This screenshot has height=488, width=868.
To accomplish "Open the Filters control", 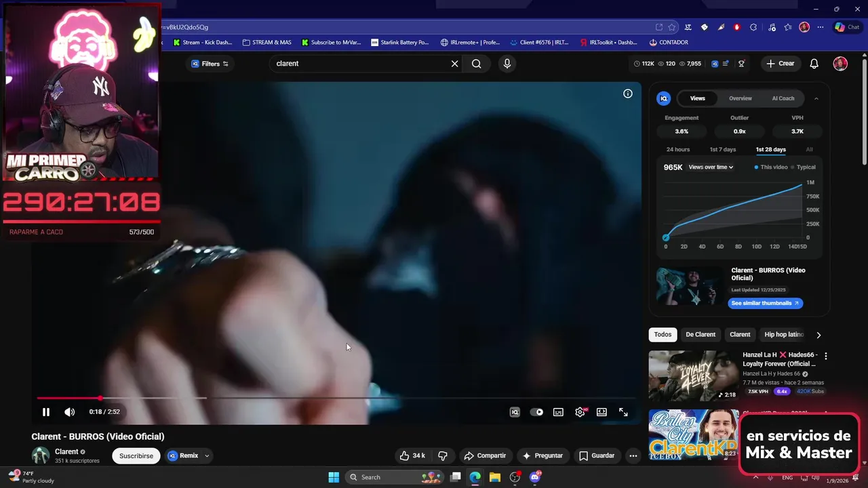I will tap(210, 64).
